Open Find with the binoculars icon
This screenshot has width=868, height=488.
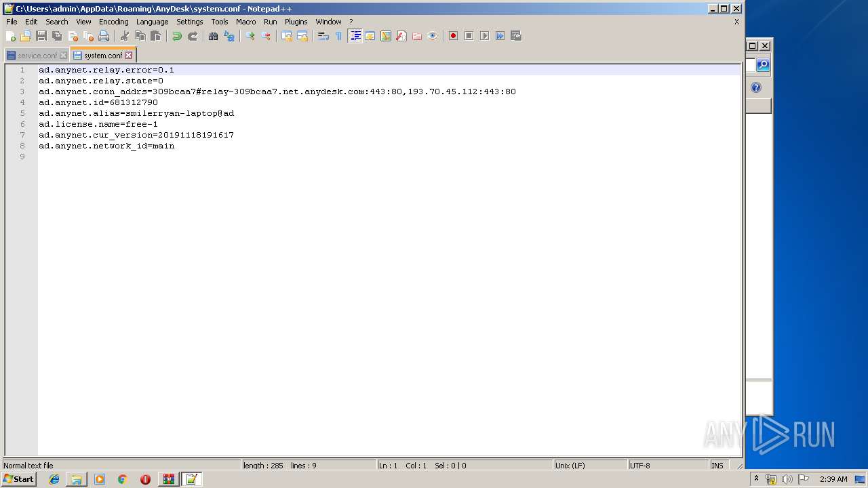(x=214, y=36)
